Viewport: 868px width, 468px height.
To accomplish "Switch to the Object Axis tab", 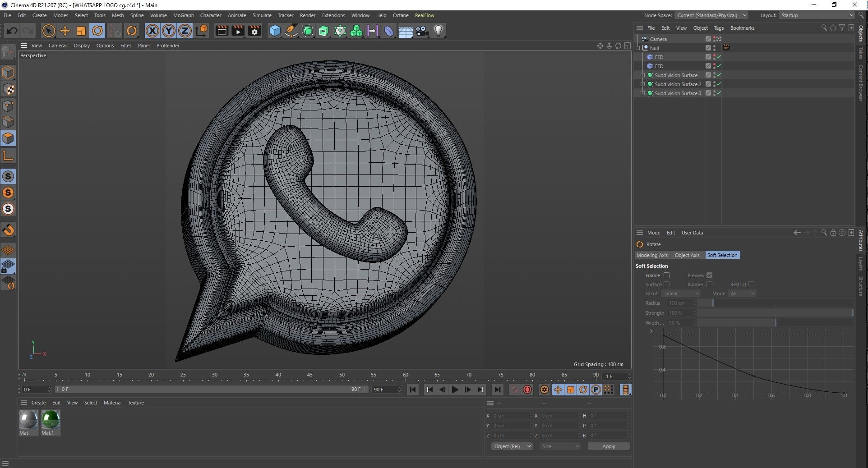I will point(687,255).
